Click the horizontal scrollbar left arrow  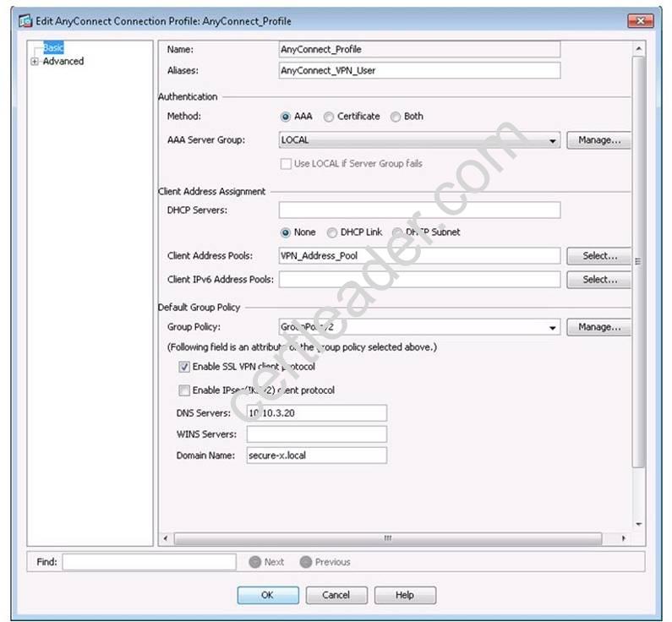tap(166, 538)
